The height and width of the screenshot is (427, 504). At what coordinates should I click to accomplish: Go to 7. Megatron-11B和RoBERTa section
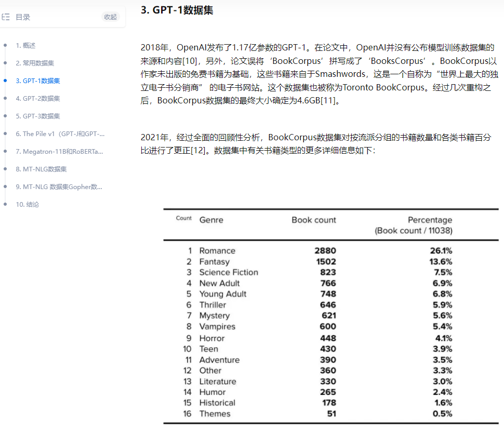tap(59, 151)
